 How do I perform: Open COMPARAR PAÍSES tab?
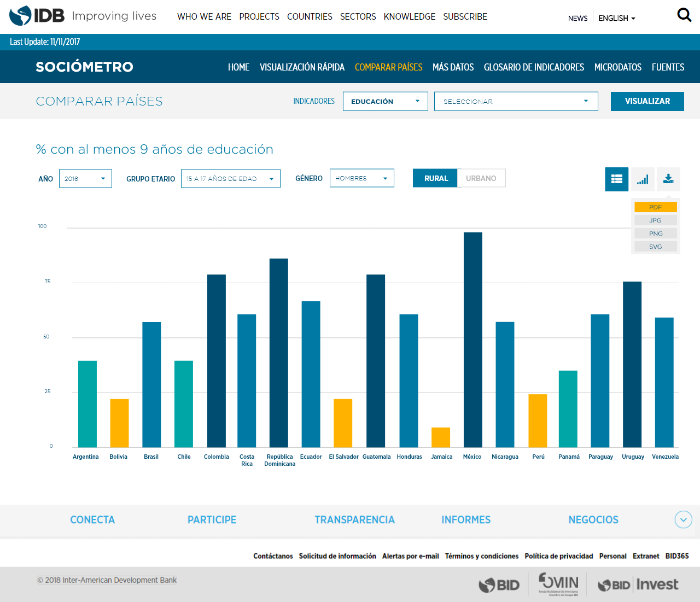[x=389, y=67]
